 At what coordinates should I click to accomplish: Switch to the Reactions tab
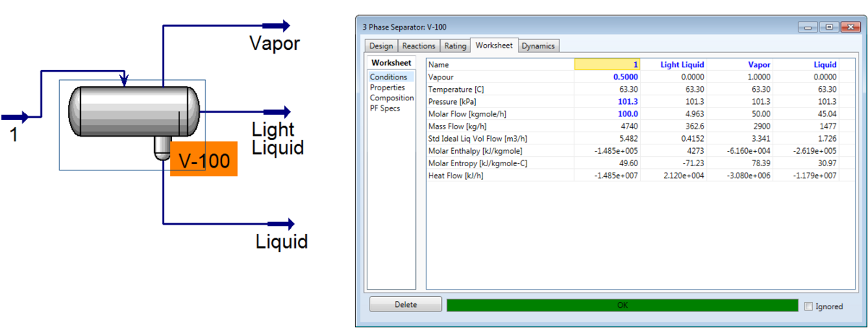[419, 46]
